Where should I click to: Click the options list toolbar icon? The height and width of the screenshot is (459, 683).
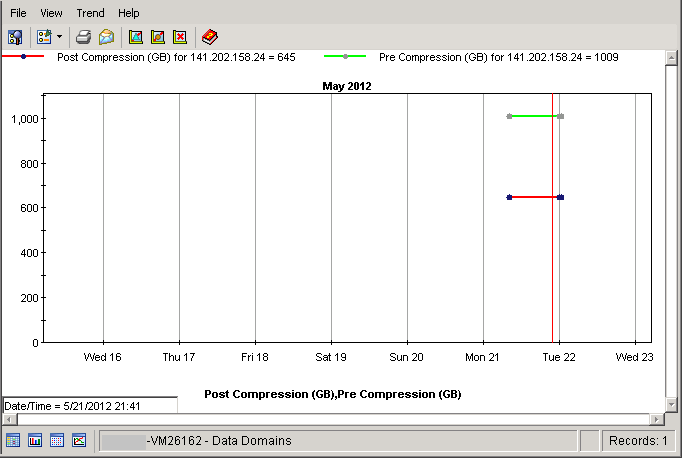pyautogui.click(x=44, y=37)
